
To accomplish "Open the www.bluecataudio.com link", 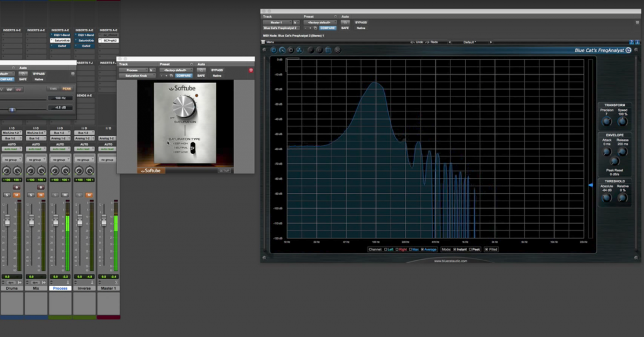I will coord(450,261).
